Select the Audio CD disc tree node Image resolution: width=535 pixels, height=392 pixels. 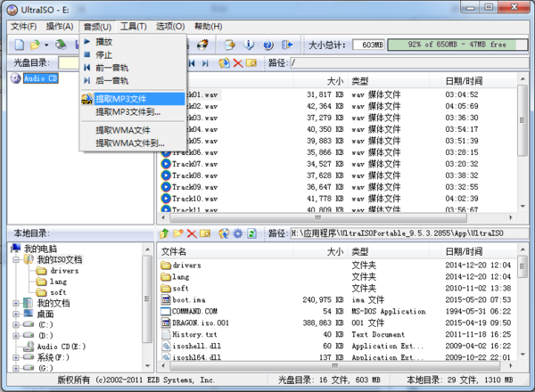click(x=40, y=78)
